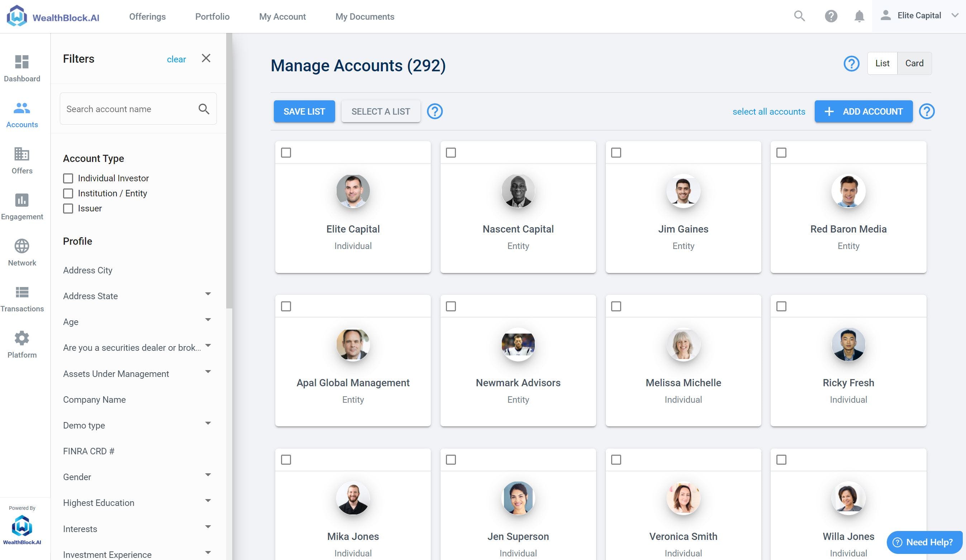This screenshot has height=560, width=966.
Task: Open the Portfolio menu item
Action: click(212, 16)
